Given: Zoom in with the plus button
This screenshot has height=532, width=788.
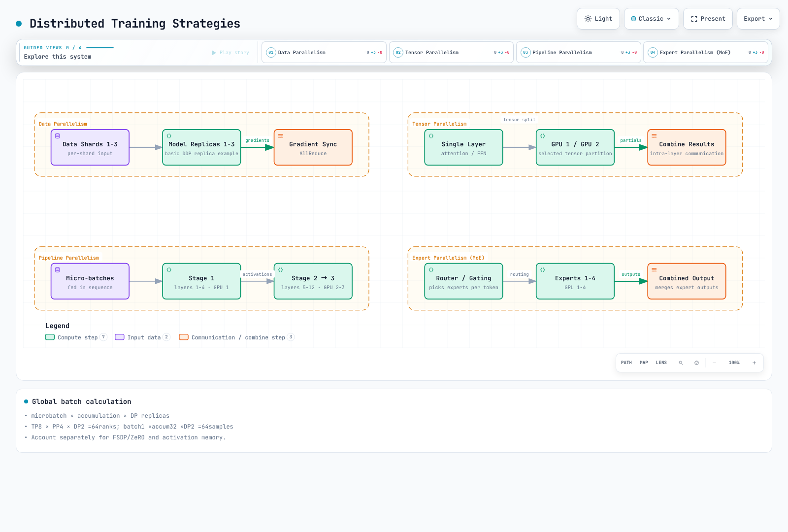Looking at the screenshot, I should (x=754, y=363).
